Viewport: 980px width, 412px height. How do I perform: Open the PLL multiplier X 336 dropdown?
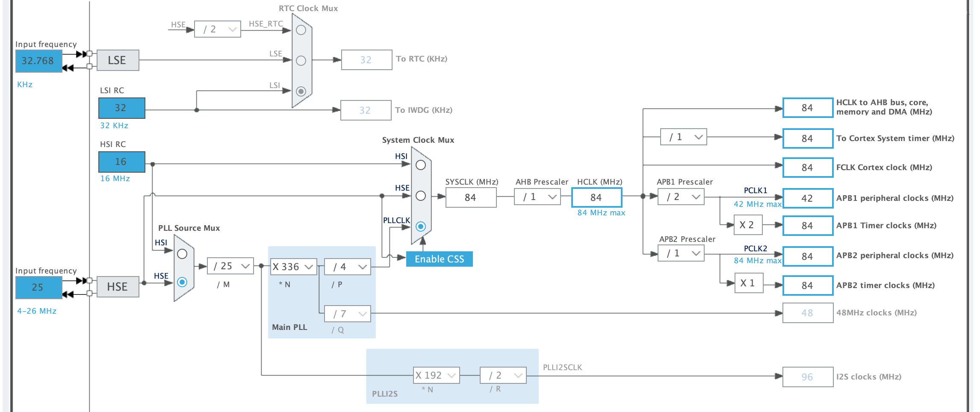293,267
